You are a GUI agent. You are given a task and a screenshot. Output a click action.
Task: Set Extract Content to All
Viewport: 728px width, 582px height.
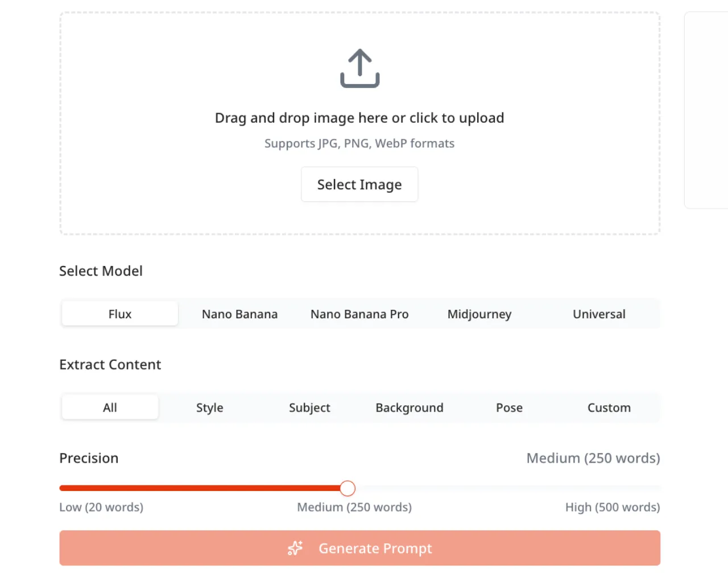(110, 408)
